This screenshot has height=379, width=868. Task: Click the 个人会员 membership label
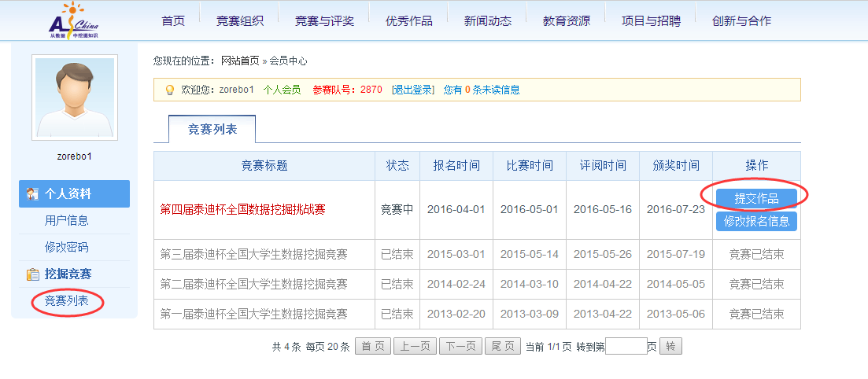coord(282,90)
